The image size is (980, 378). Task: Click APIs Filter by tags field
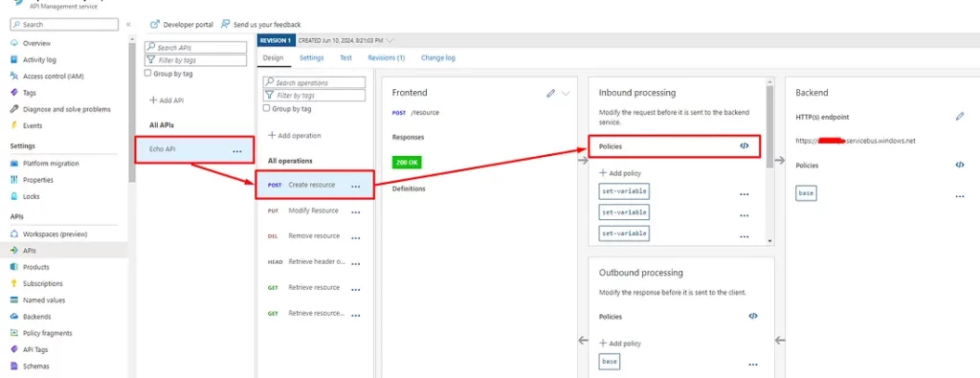(x=195, y=60)
